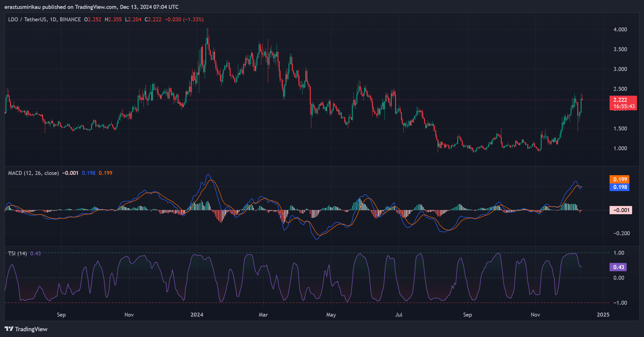
Task: Click the 2024 label on time axis
Action: [x=197, y=315]
